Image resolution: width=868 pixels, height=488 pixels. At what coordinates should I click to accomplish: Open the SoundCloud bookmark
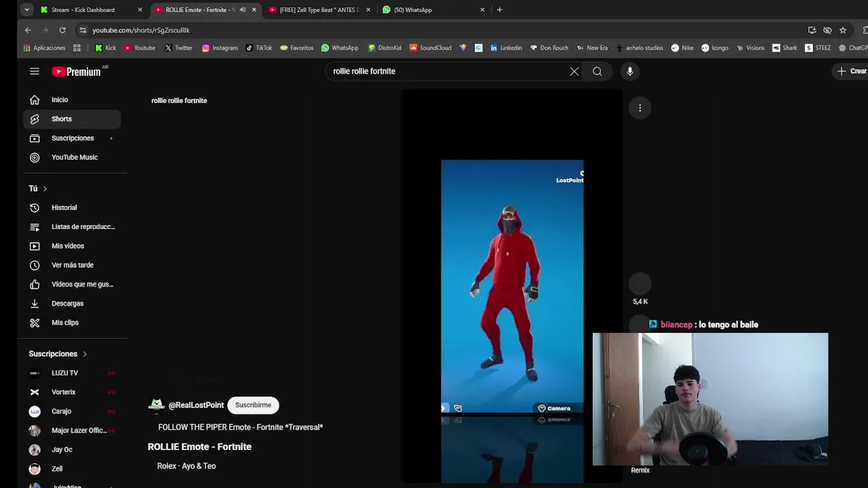[431, 48]
